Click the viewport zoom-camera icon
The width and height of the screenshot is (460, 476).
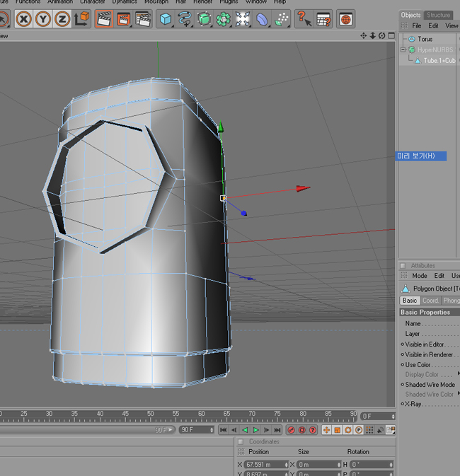click(372, 36)
